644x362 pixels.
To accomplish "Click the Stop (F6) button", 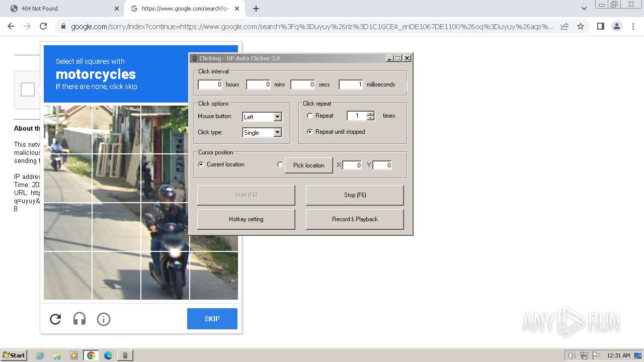I will click(355, 195).
